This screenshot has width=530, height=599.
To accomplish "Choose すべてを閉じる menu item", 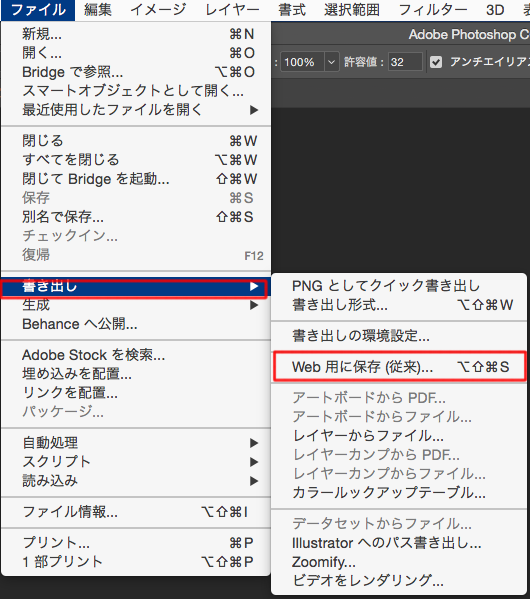I will click(x=136, y=160).
